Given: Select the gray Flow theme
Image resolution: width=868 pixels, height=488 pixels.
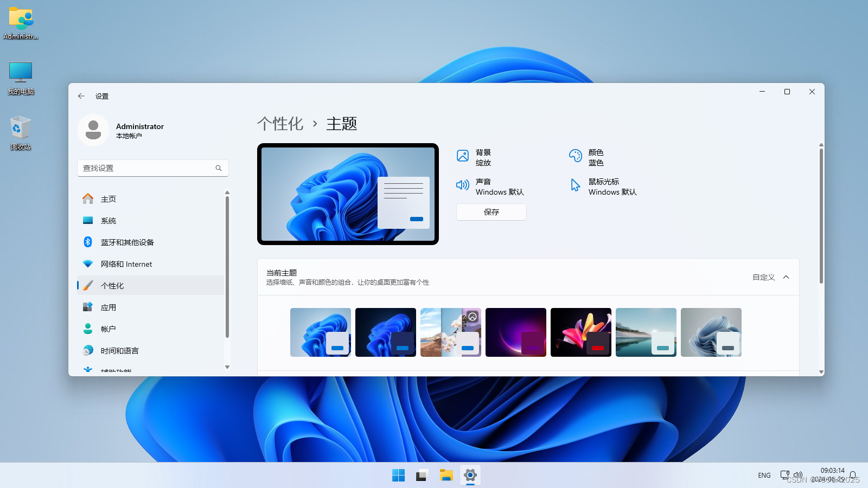Looking at the screenshot, I should (711, 332).
